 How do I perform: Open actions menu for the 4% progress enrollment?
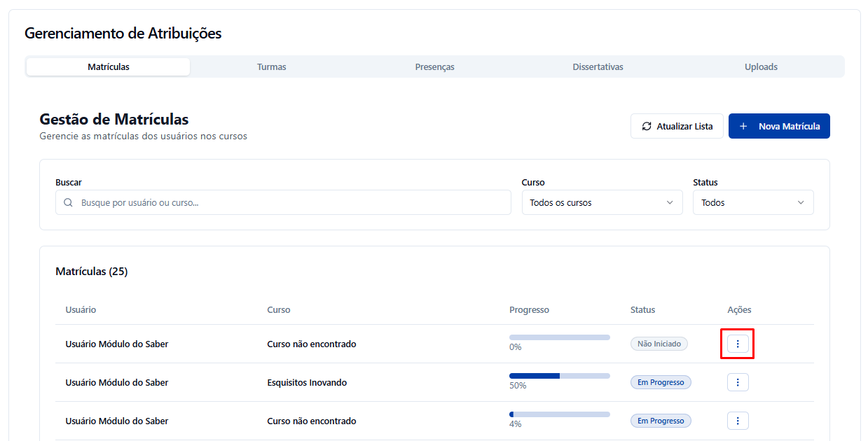pos(738,421)
